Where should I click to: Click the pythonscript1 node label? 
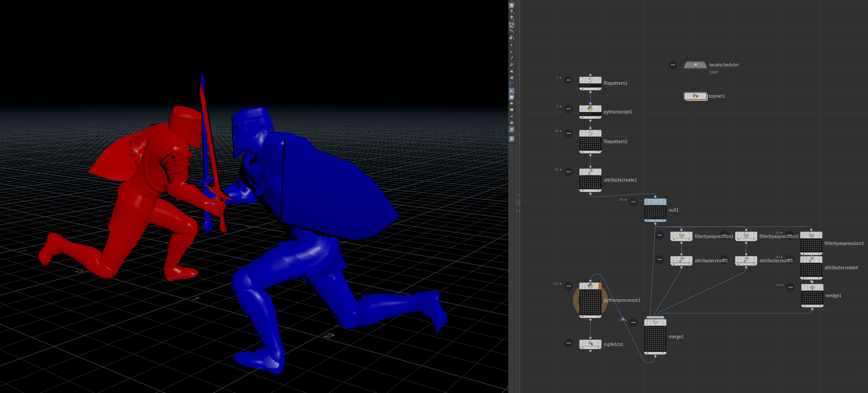point(618,112)
